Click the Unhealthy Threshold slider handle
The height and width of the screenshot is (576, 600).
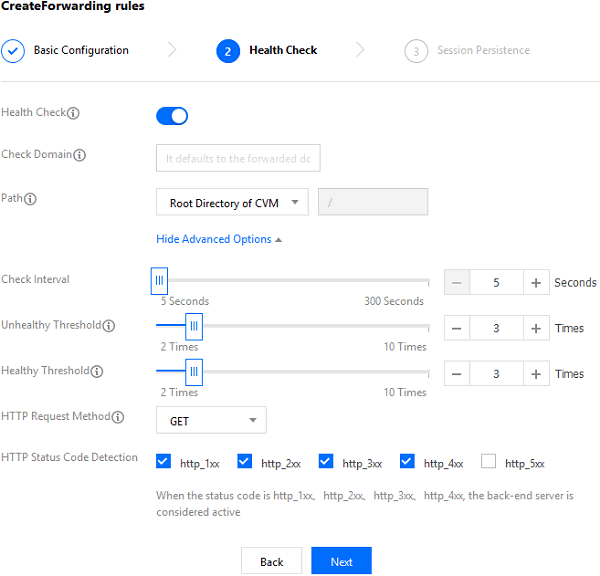click(x=195, y=326)
